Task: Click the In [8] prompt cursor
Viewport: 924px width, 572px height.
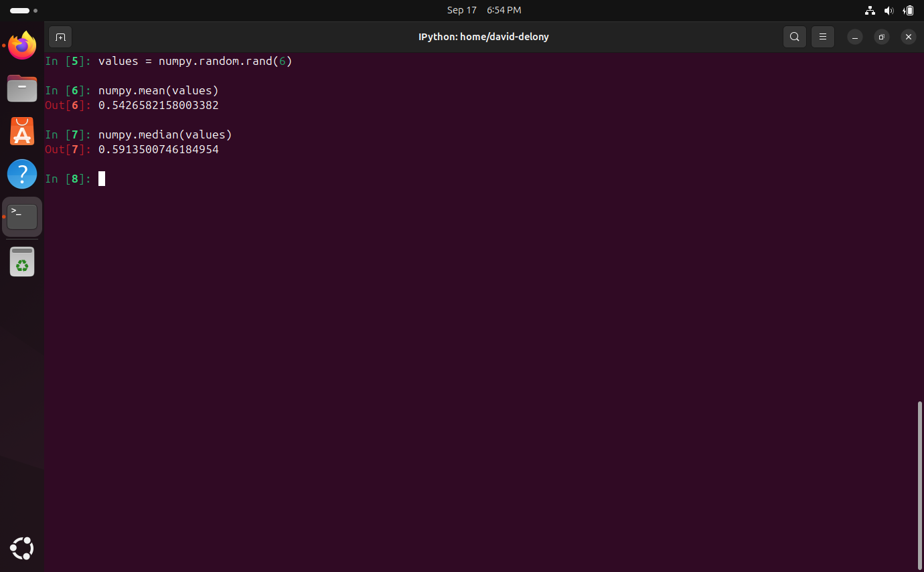Action: [x=102, y=179]
